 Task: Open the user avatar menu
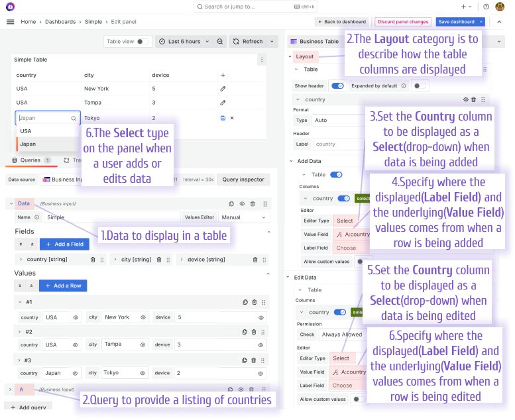(x=500, y=6)
